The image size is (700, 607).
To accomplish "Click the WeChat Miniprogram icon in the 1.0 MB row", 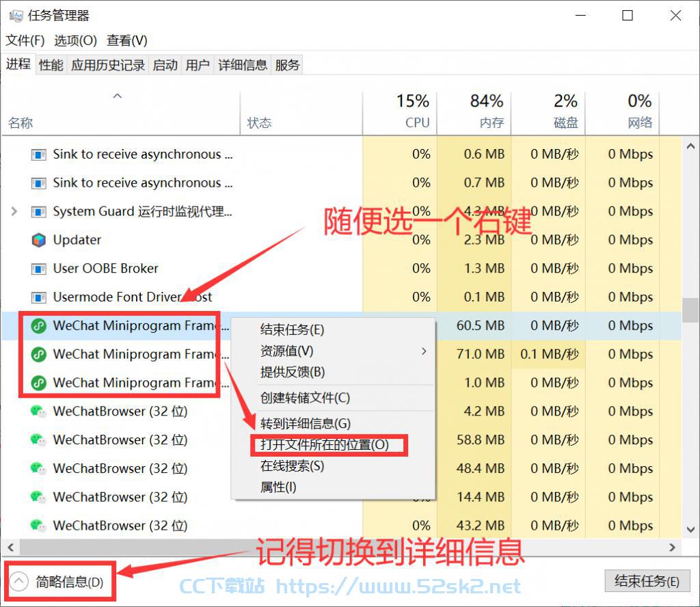I will coord(39,383).
